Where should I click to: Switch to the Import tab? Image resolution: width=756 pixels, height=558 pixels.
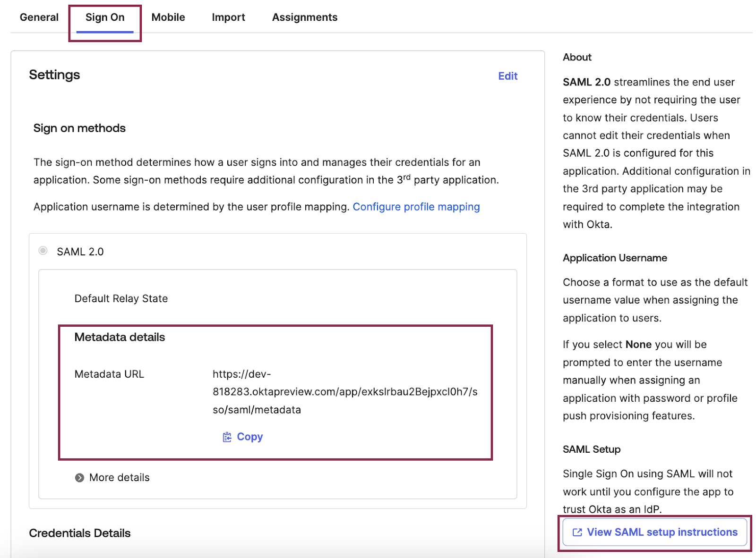(x=228, y=17)
